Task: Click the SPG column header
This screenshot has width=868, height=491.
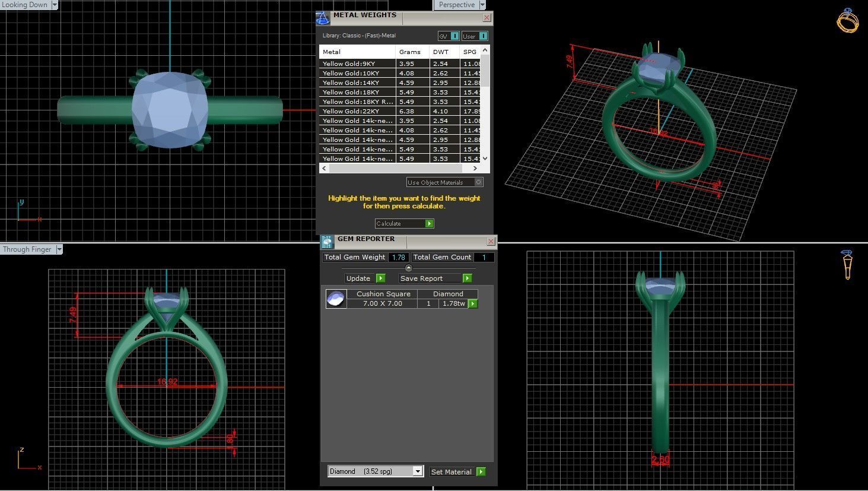Action: coord(470,52)
